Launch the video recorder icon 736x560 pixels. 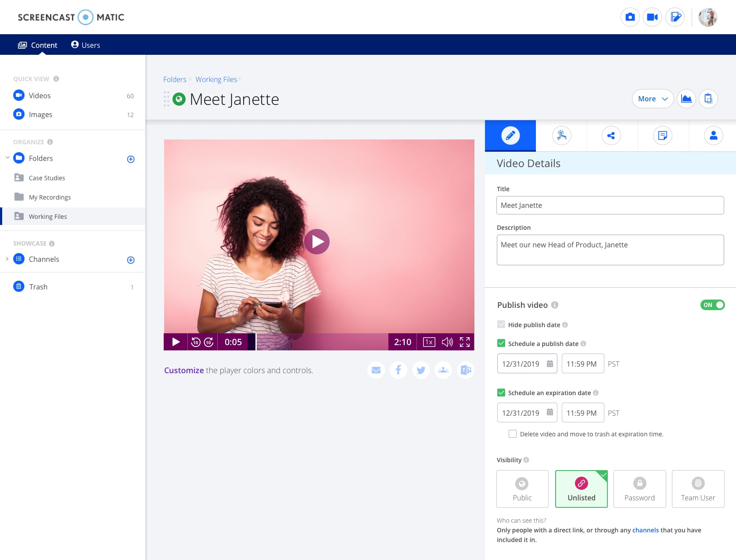(x=652, y=17)
